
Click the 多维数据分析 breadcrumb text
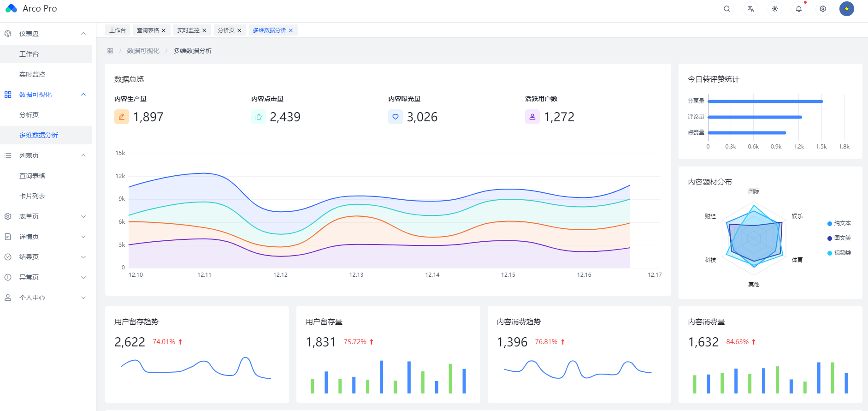[193, 51]
